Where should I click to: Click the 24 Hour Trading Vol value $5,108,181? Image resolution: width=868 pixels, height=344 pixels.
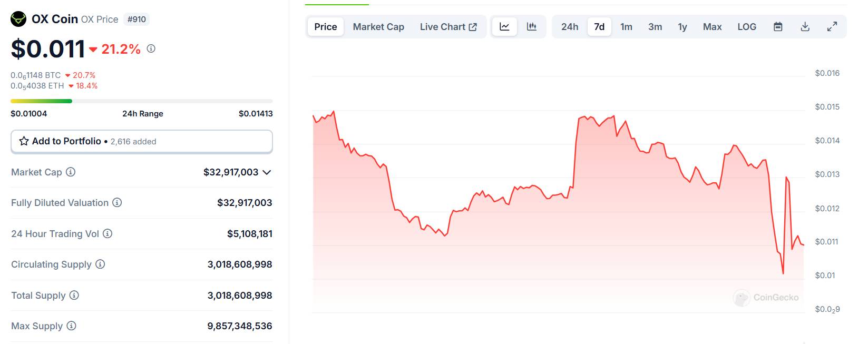click(250, 234)
